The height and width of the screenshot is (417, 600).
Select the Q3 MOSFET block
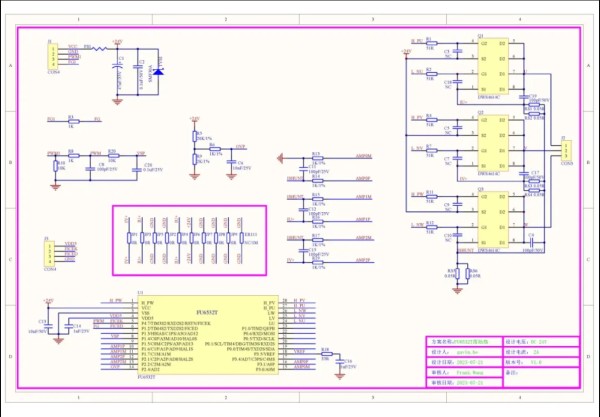pos(493,219)
